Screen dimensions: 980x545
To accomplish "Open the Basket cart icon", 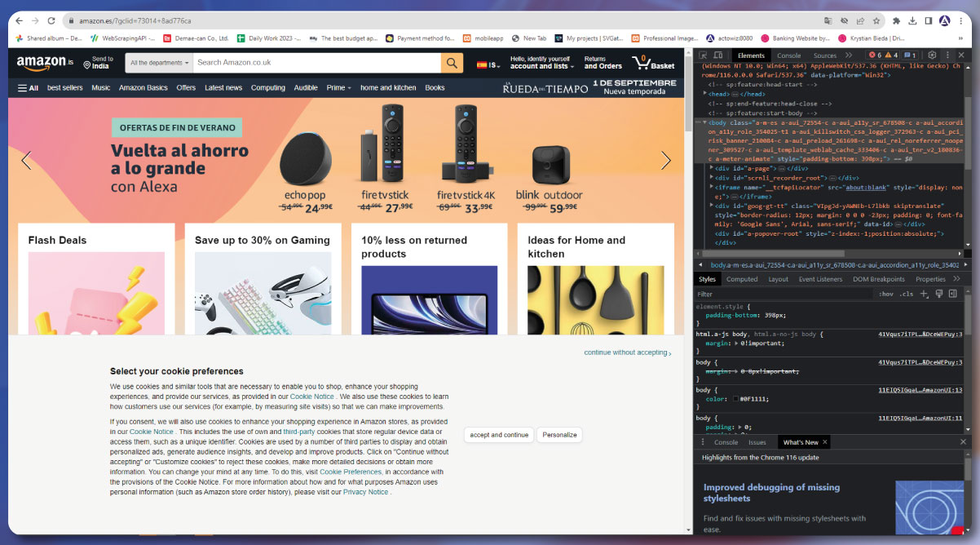I will (x=654, y=62).
